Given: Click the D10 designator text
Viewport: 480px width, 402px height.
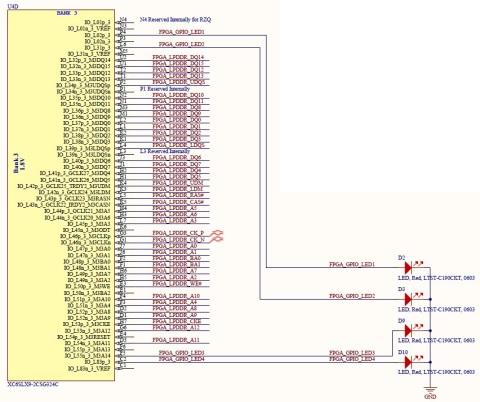Looking at the screenshot, I should pyautogui.click(x=403, y=352).
